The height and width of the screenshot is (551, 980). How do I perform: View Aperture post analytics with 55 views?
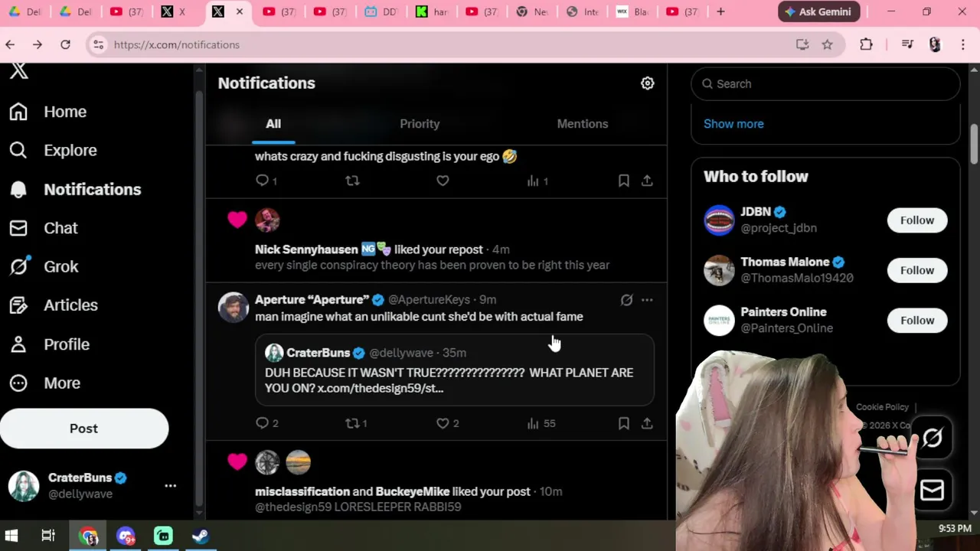click(541, 423)
